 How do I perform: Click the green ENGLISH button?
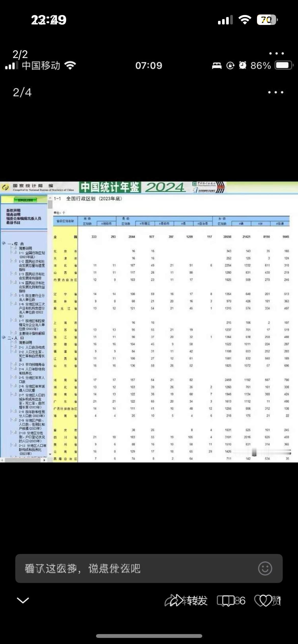(25, 200)
